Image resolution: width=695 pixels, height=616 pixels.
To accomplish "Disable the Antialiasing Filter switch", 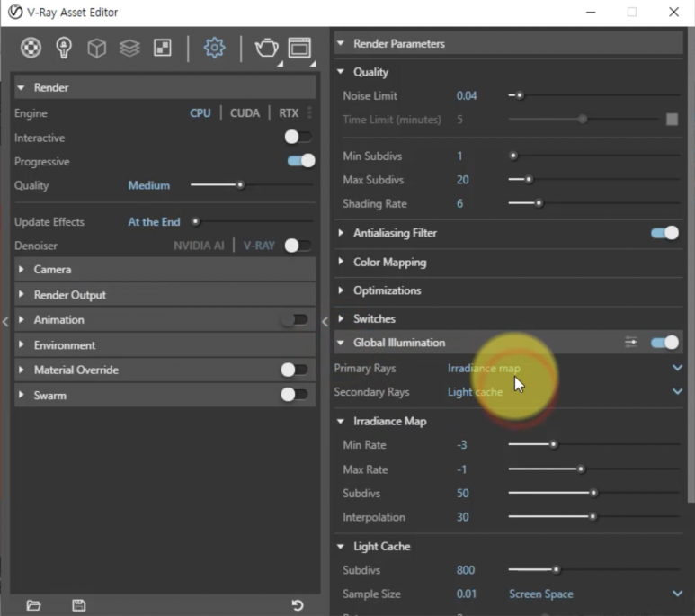I will tap(664, 233).
